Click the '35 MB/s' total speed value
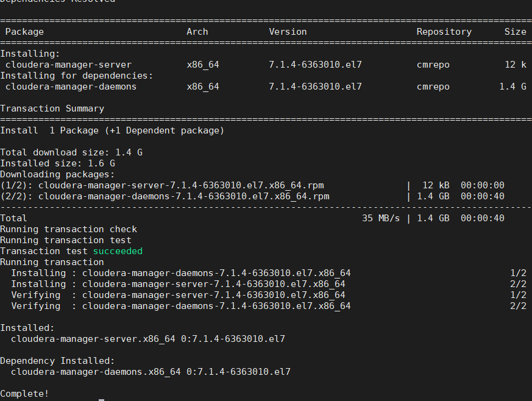This screenshot has width=532, height=401. (x=381, y=219)
